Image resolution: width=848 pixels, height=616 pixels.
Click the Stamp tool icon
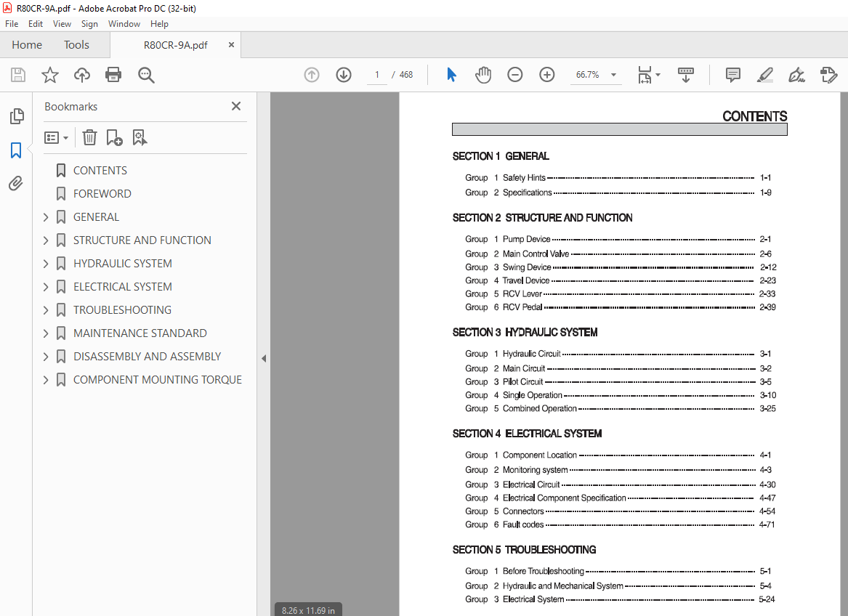tap(828, 75)
